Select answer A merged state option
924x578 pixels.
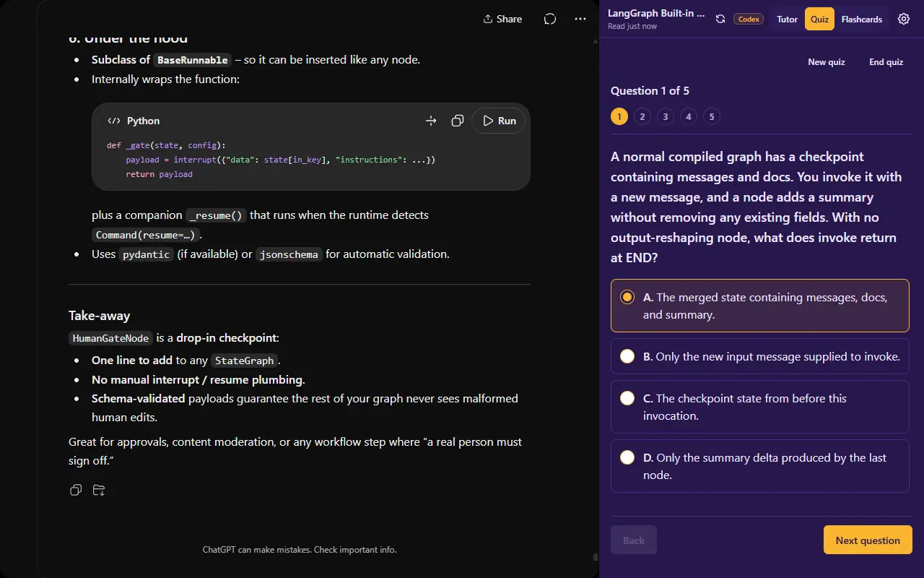tap(760, 306)
